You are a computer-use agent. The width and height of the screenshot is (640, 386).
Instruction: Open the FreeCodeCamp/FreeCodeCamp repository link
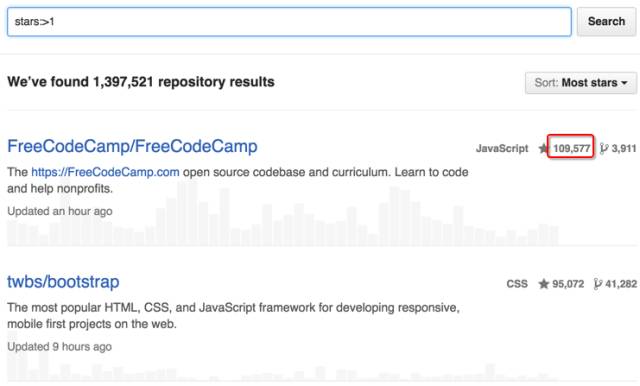(132, 146)
